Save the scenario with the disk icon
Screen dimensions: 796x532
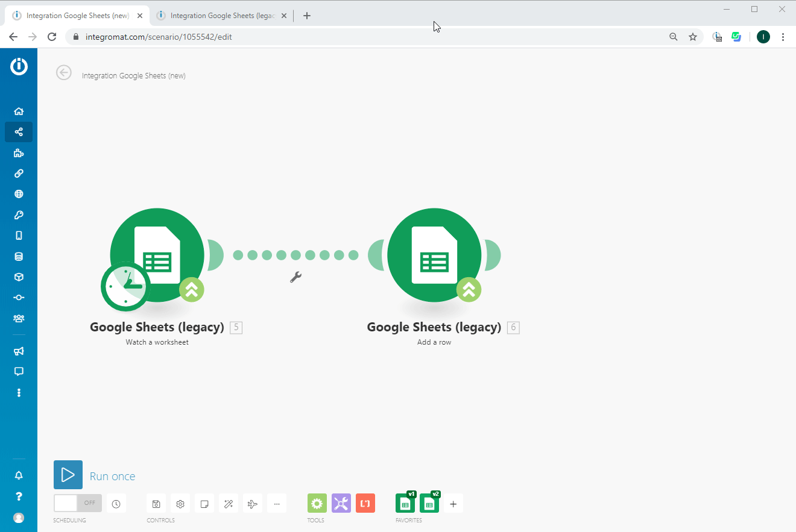click(156, 504)
